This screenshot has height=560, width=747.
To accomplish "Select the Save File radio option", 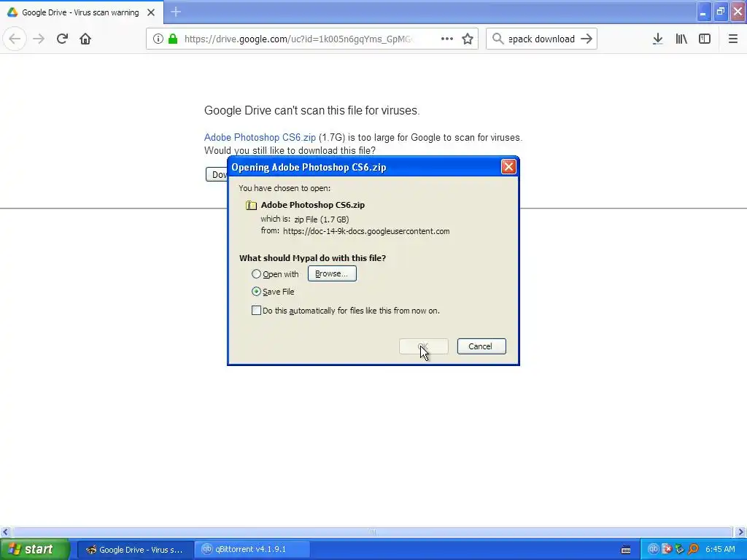I will click(x=256, y=292).
